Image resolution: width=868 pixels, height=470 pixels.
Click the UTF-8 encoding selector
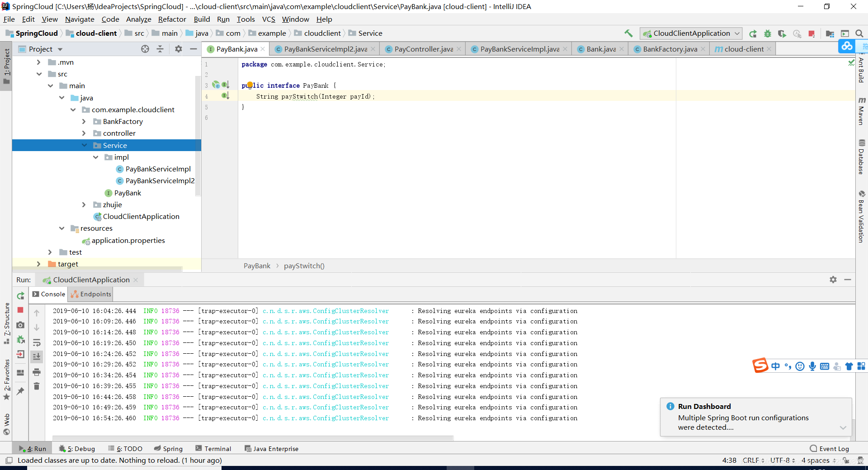(783, 461)
